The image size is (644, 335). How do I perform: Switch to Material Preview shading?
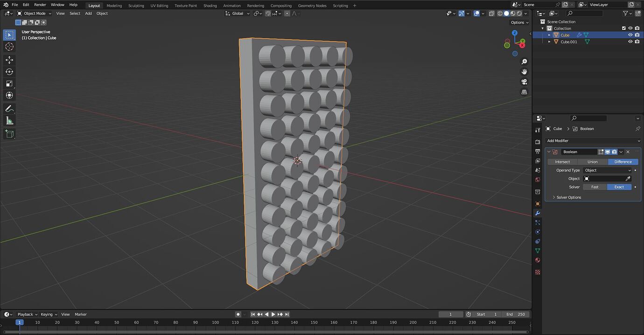[x=513, y=14]
